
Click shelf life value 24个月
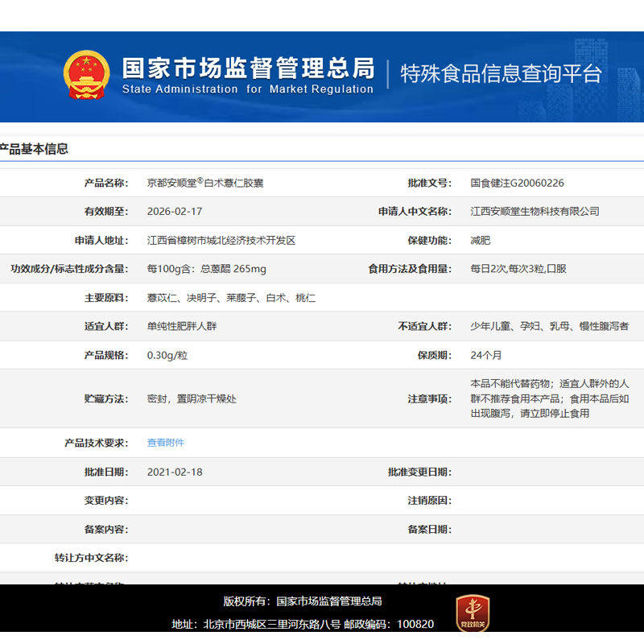click(486, 355)
